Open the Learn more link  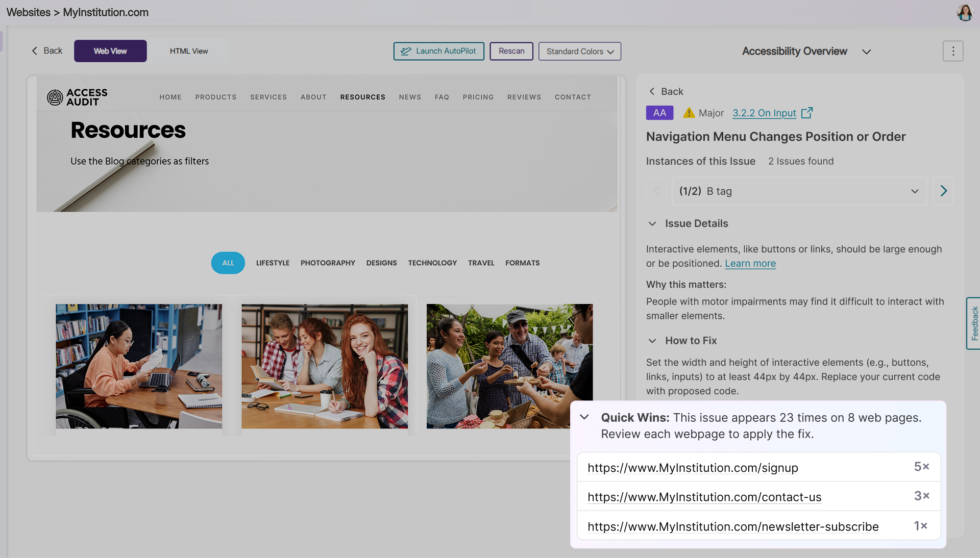750,264
